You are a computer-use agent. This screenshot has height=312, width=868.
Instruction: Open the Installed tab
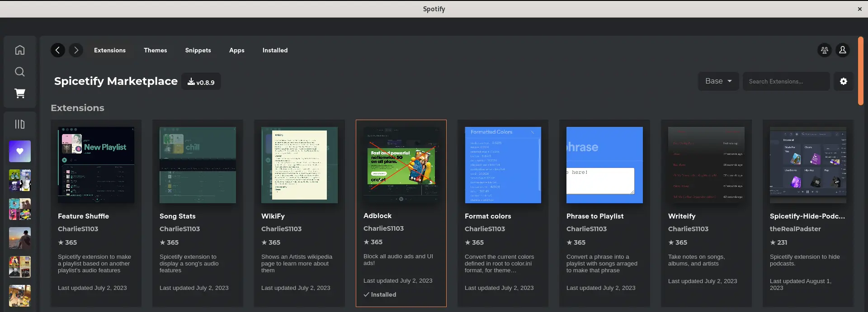[275, 50]
